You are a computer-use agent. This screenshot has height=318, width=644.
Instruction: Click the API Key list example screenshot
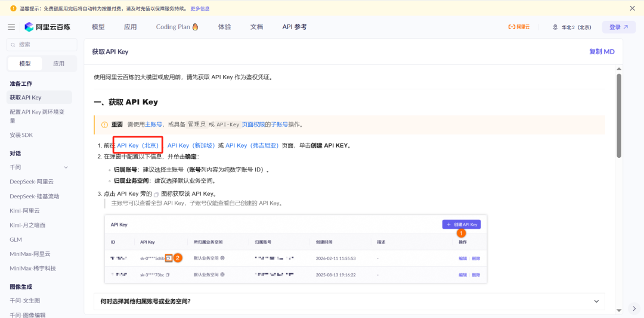point(296,249)
